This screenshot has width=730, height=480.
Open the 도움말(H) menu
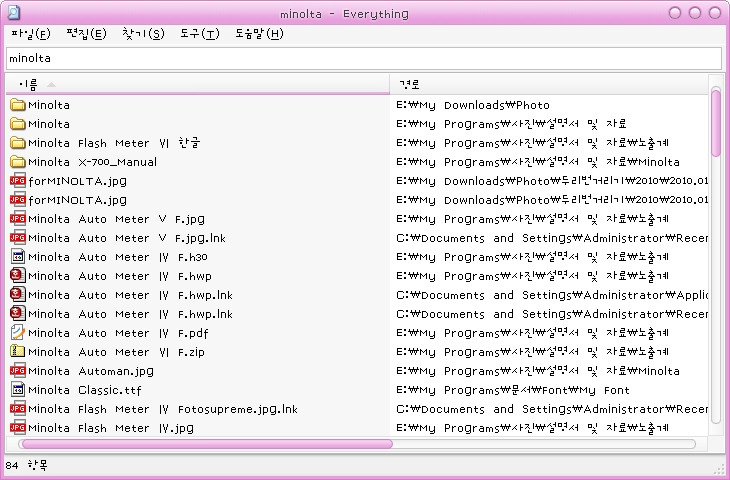tap(259, 34)
